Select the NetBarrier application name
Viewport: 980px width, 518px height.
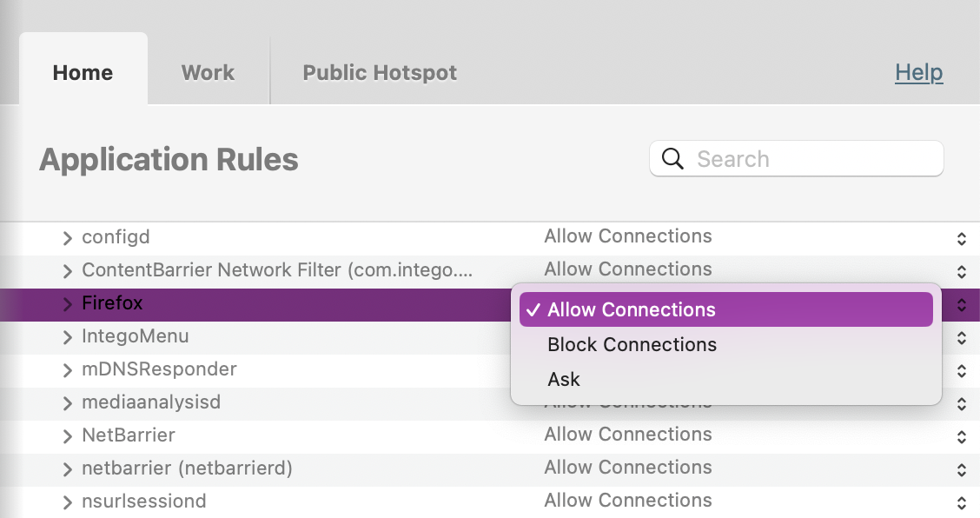click(x=128, y=435)
